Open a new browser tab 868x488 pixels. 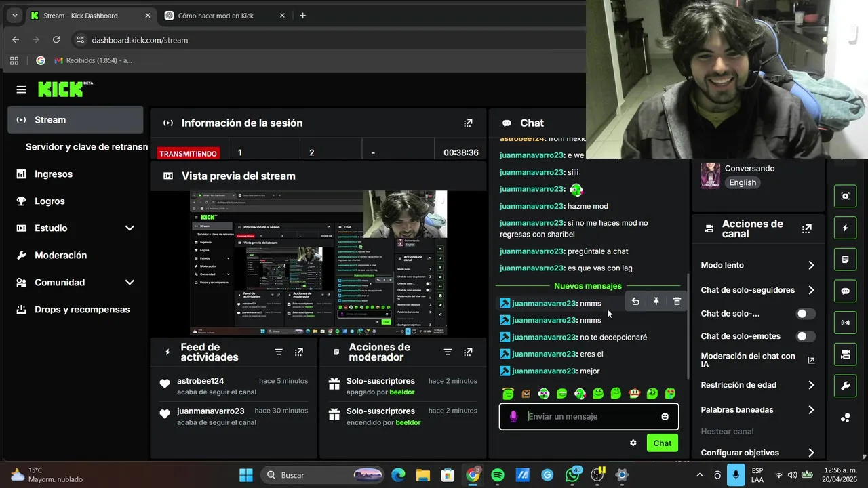(303, 16)
